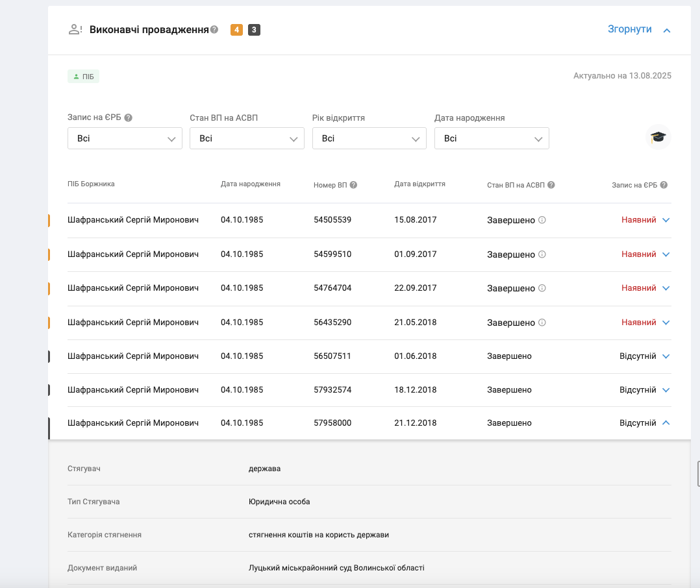Click the Згорнути link to collapse section
This screenshot has height=588, width=700.
pyautogui.click(x=629, y=29)
